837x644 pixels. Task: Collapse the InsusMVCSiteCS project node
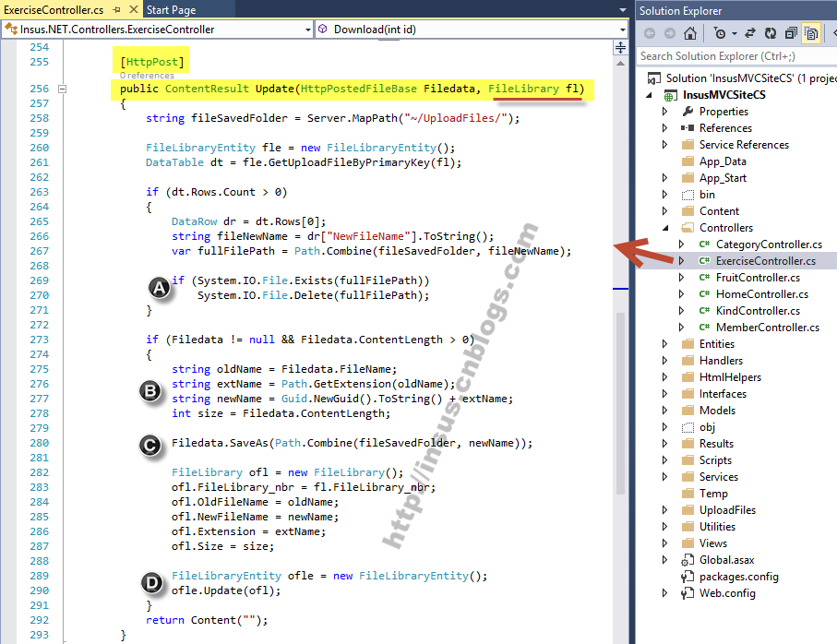649,96
